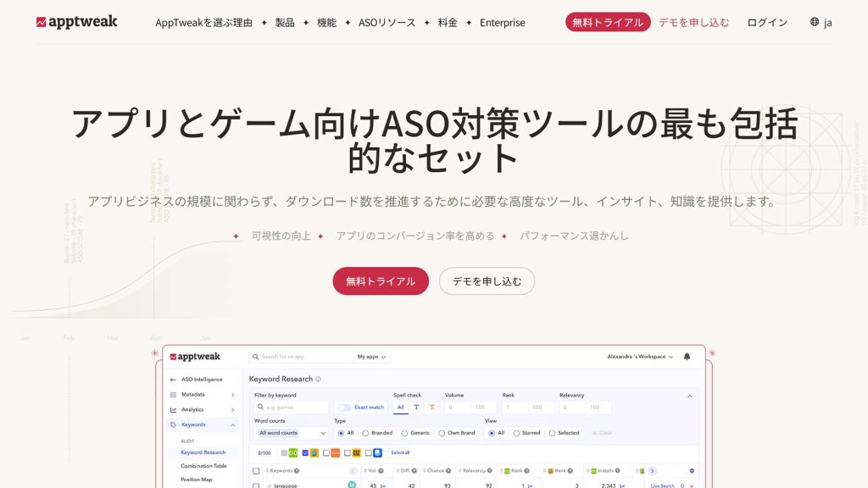This screenshot has width=868, height=488.
Task: Click the Keywords tag icon in sidebar
Action: [x=173, y=425]
